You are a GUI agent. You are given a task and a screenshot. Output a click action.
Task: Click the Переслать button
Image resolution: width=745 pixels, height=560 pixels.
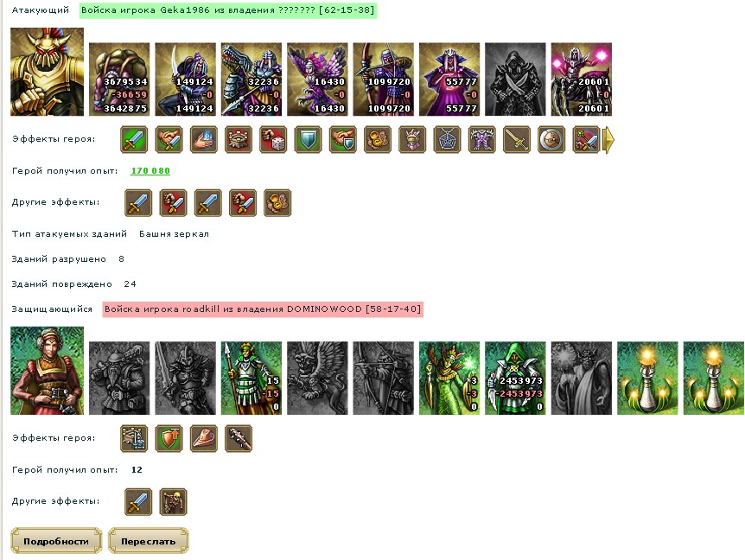click(149, 541)
